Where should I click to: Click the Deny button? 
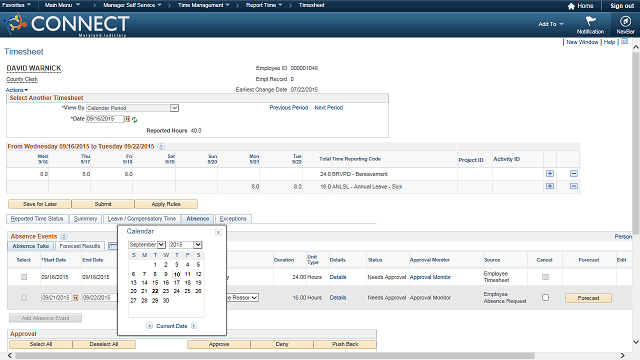tap(282, 344)
